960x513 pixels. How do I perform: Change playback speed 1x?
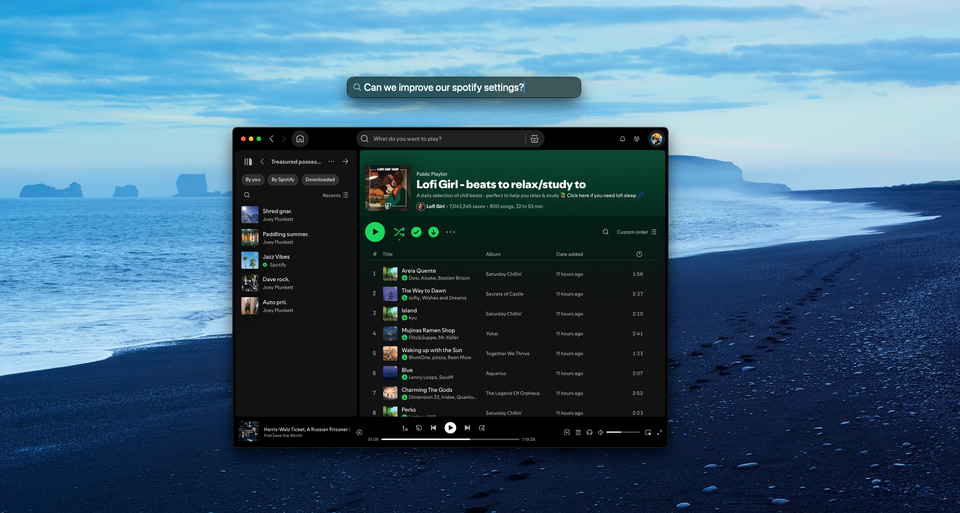[405, 429]
